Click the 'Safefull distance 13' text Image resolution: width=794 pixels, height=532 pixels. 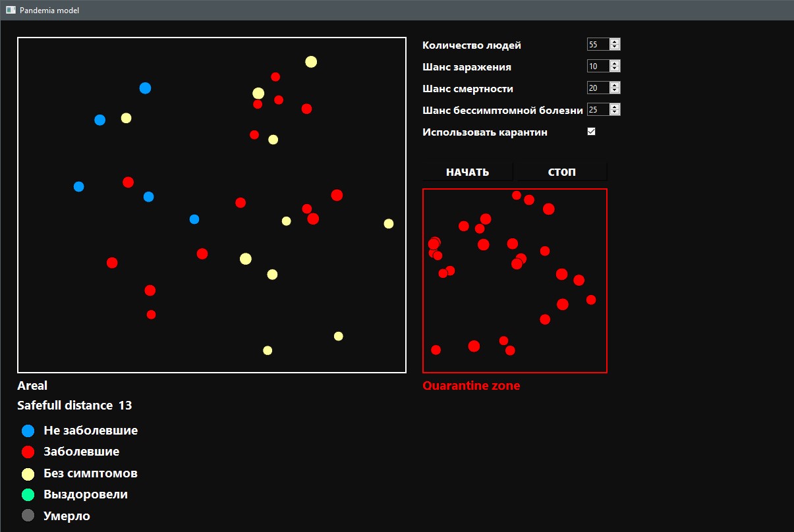click(74, 405)
